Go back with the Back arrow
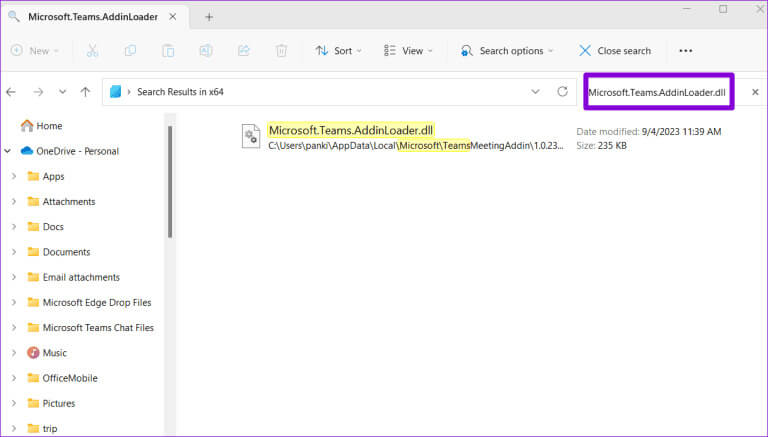The image size is (768, 437). click(x=11, y=92)
